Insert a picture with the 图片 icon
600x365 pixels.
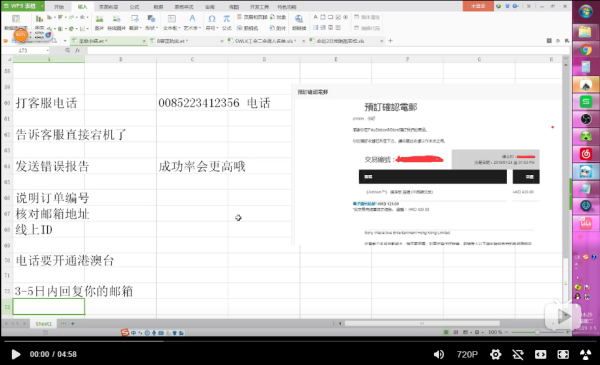click(x=99, y=23)
